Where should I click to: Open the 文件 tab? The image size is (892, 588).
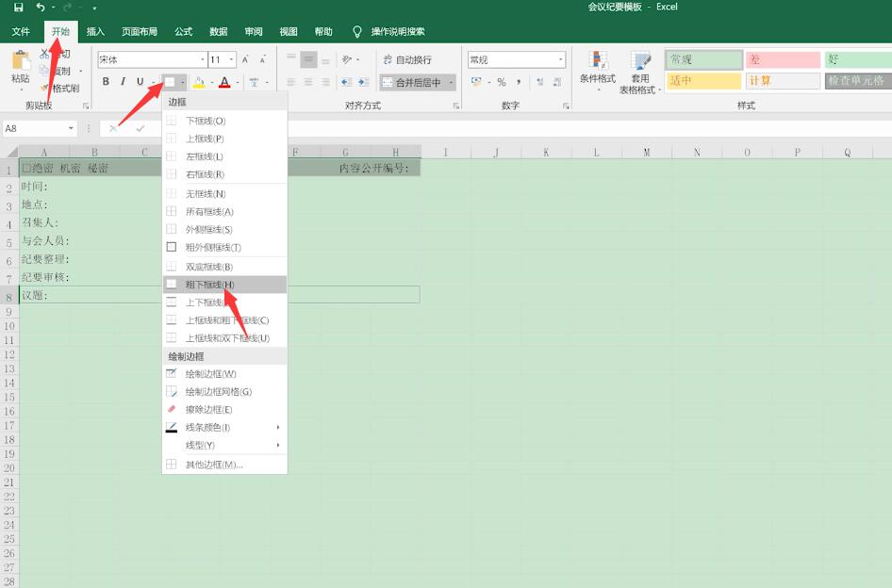(x=21, y=32)
